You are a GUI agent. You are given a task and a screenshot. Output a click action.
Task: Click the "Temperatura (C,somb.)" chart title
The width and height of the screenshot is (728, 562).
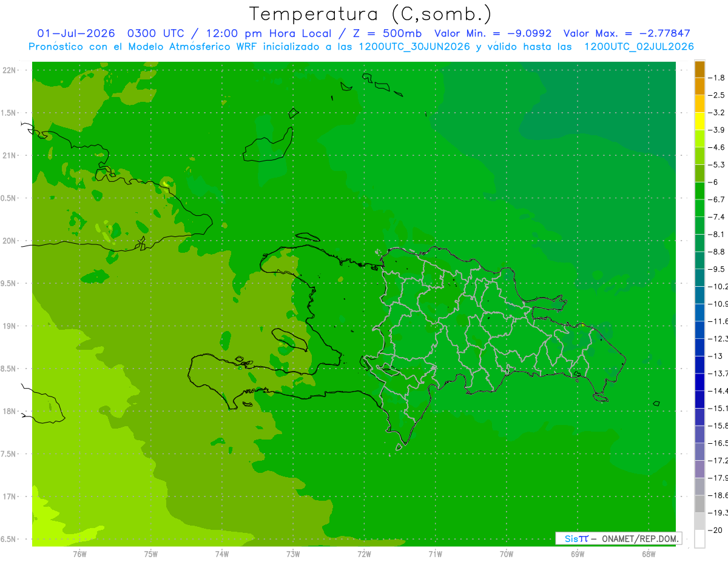click(371, 14)
